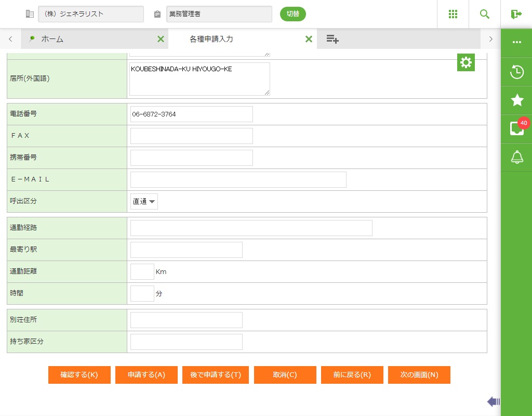
Task: Switch to the ホーム tab
Action: click(x=52, y=39)
